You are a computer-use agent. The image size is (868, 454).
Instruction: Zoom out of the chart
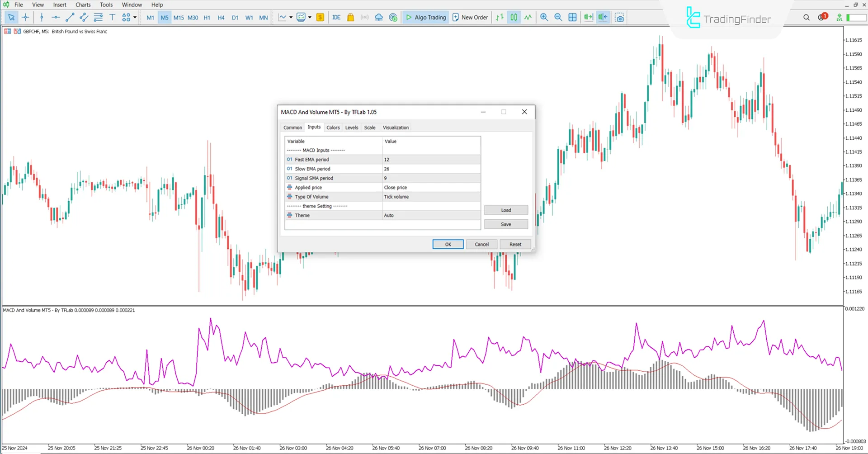pos(558,17)
